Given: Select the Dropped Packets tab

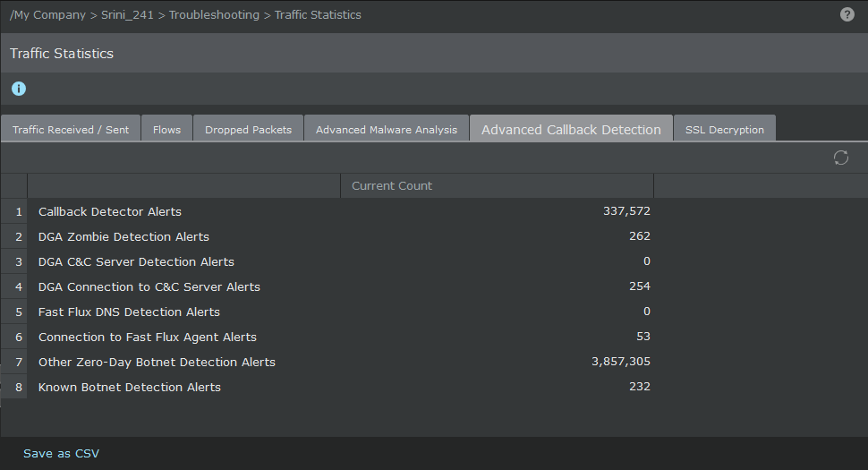Looking at the screenshot, I should click(x=248, y=130).
